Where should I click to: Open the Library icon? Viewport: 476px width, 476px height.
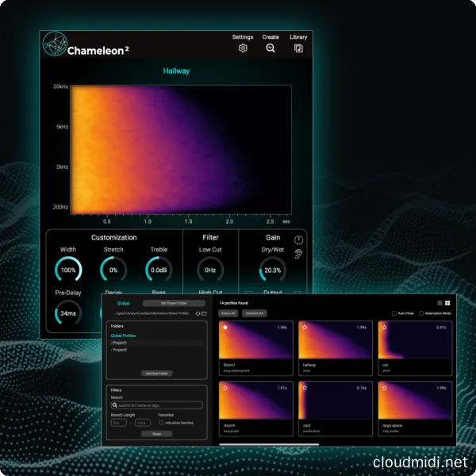(298, 48)
